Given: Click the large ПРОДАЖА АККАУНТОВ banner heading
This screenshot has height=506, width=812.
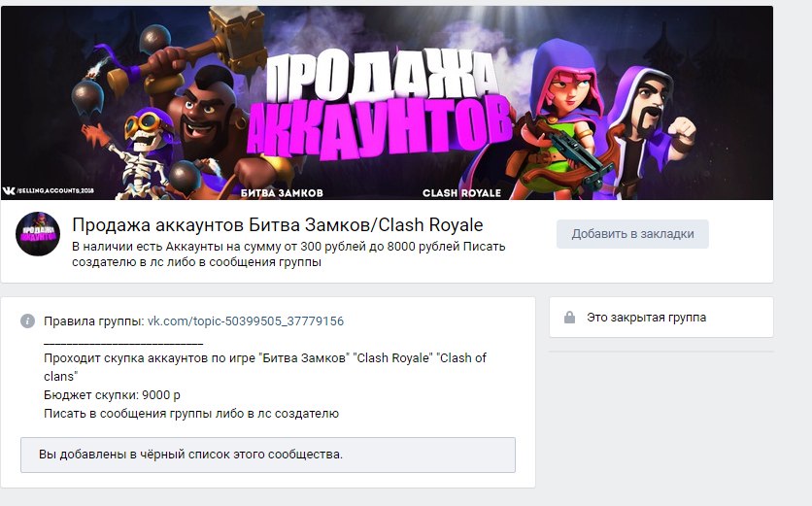Looking at the screenshot, I should point(379,104).
